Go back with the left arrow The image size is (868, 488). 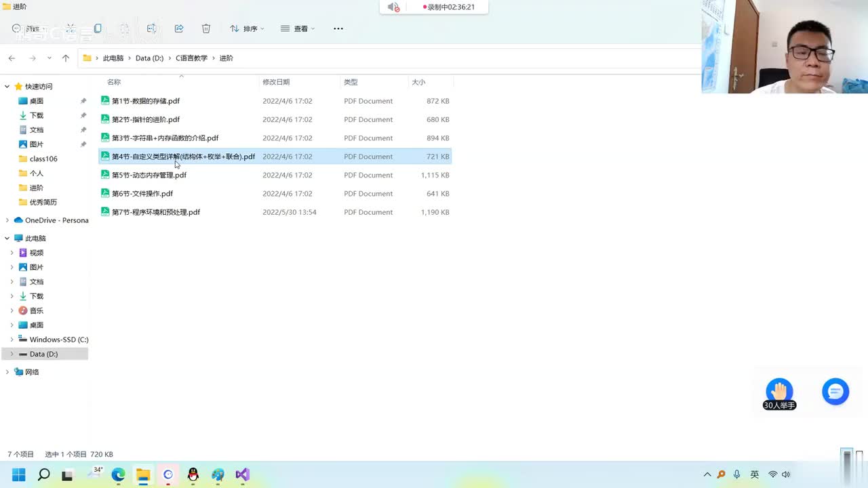coord(12,58)
